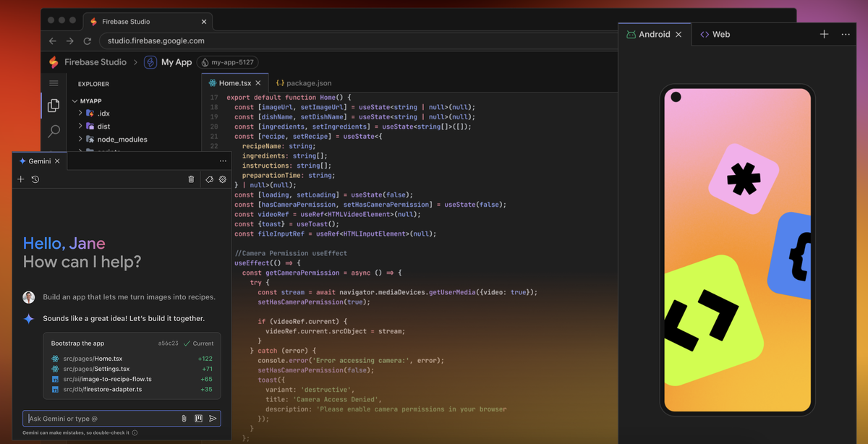The height and width of the screenshot is (444, 868).
Task: Open Gemini panel more options ellipsis
Action: coord(223,161)
